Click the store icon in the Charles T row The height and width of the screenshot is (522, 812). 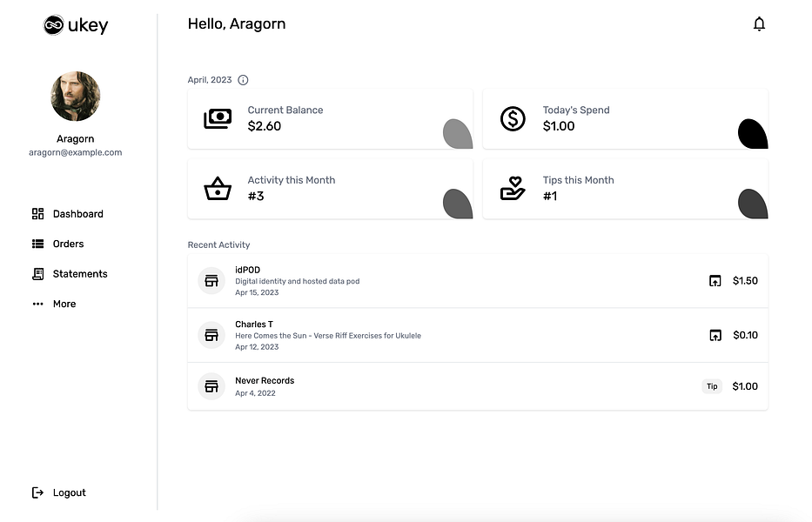(211, 335)
